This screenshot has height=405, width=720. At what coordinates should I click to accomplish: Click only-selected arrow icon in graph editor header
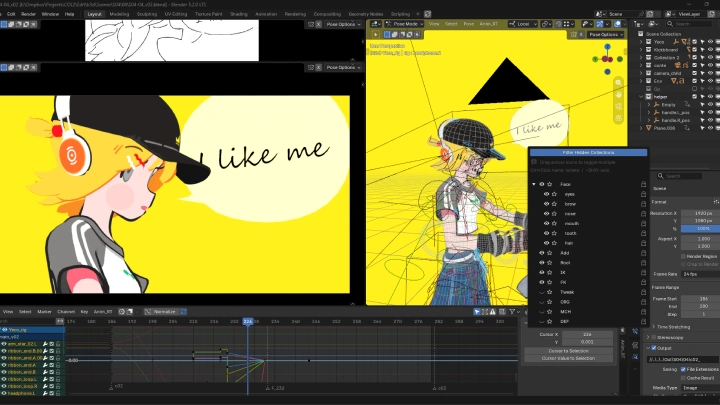pos(477,312)
